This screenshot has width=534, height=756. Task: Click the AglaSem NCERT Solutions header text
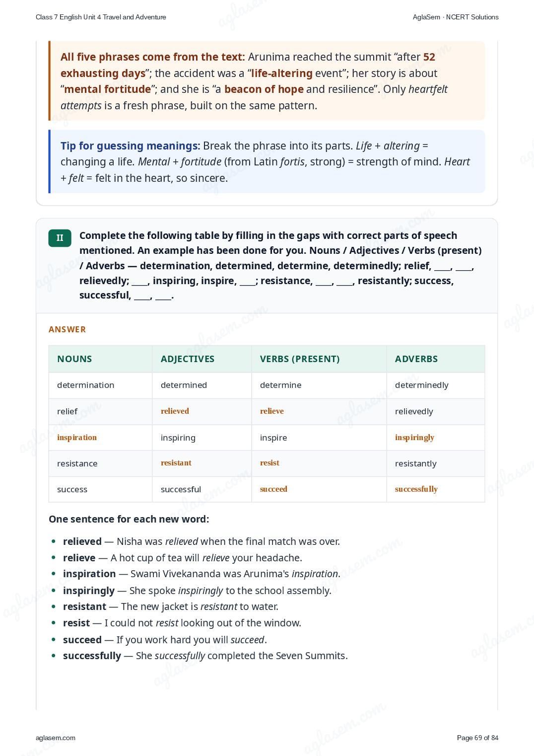(x=456, y=17)
